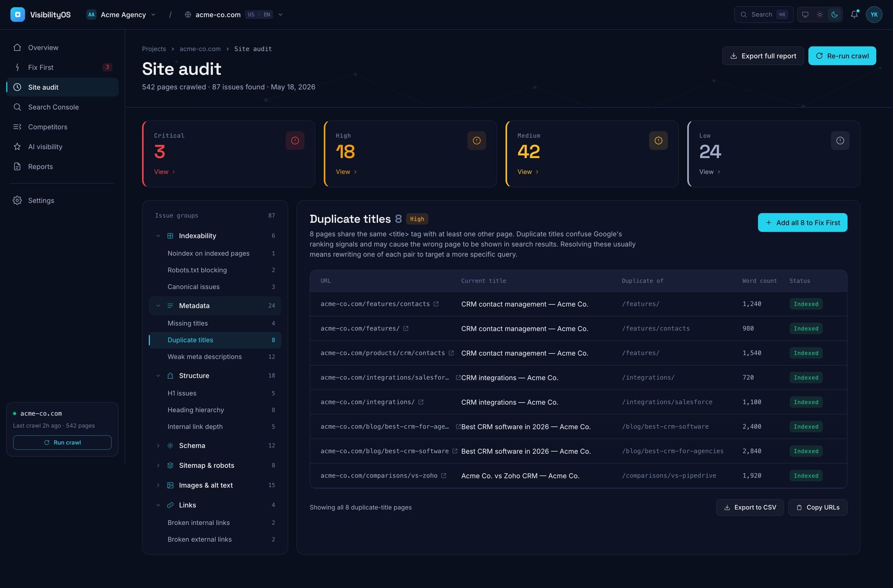
Task: Click the Links chain icon
Action: (x=170, y=505)
